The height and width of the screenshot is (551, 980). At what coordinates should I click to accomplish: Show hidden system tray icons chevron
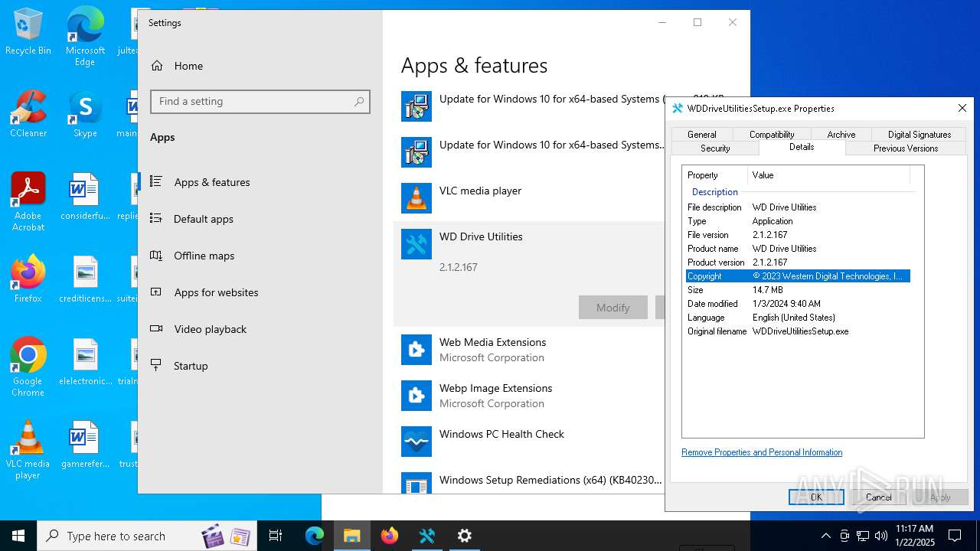825,536
